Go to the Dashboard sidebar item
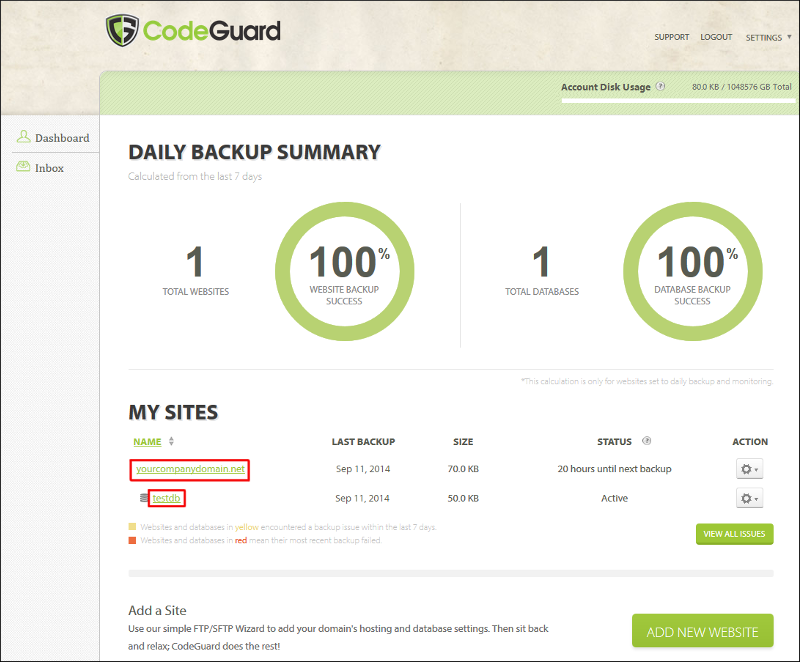Image resolution: width=800 pixels, height=662 pixels. (x=62, y=138)
